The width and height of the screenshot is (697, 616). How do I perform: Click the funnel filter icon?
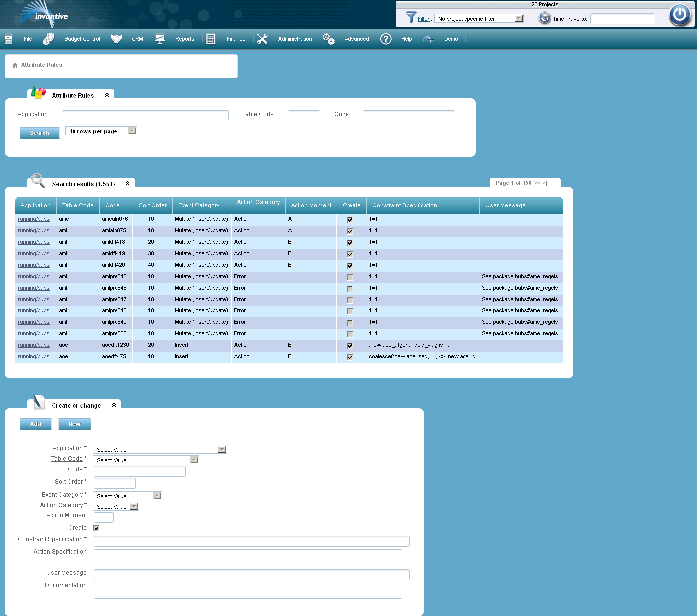tap(411, 18)
